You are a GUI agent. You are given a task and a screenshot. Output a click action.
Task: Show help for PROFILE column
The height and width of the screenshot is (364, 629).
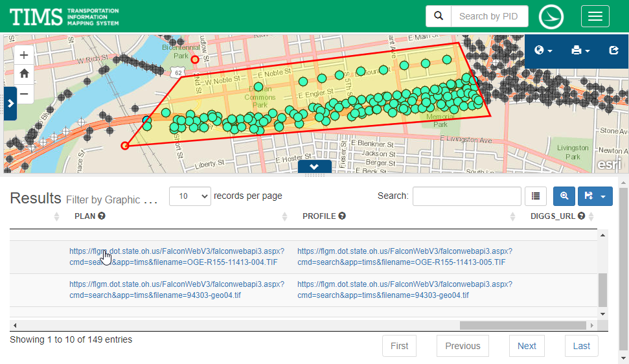click(342, 216)
